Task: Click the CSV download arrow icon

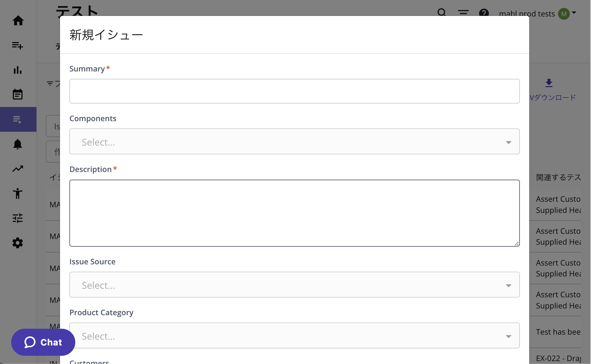Action: [x=549, y=83]
